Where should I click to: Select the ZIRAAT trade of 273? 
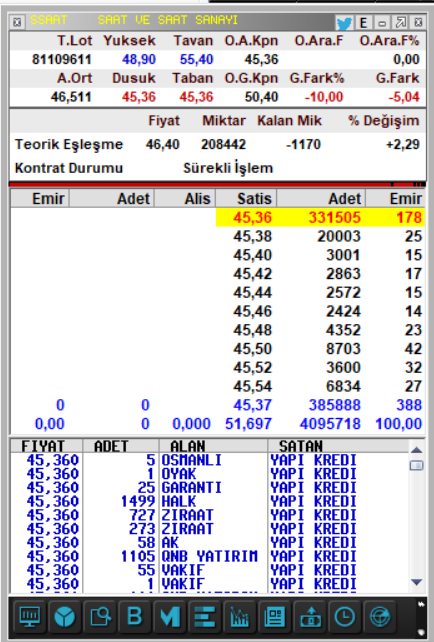click(x=210, y=529)
